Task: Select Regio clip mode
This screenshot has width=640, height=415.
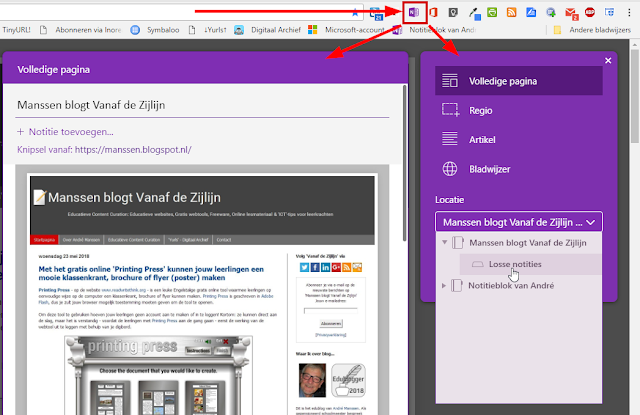Action: pos(519,111)
